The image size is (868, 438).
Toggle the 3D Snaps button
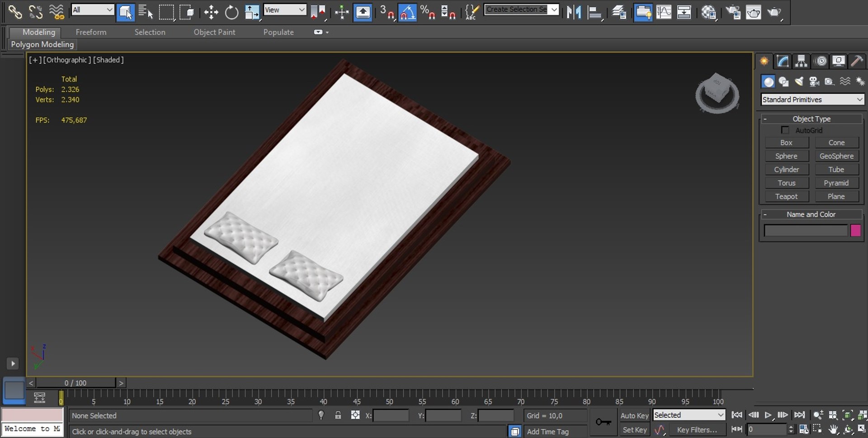387,12
